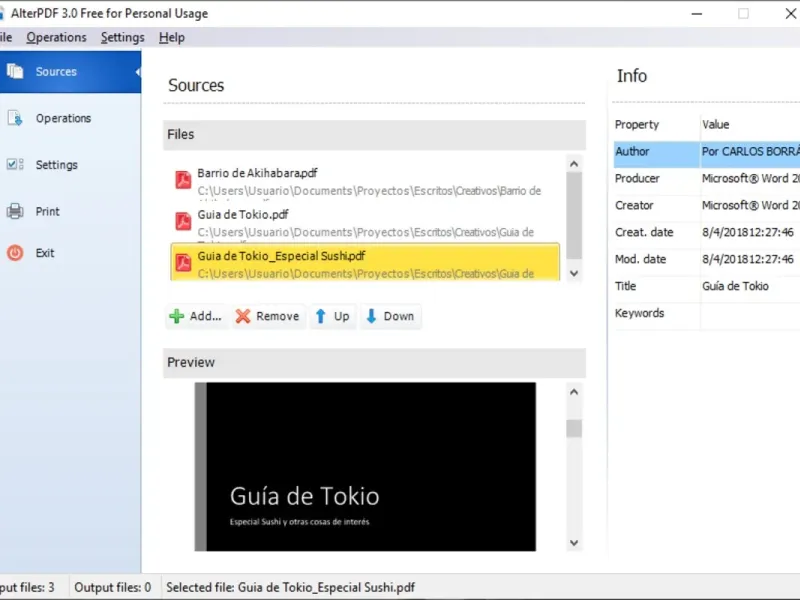800x600 pixels.
Task: Select Barrio de Akihabara.pdf in file list
Action: [x=365, y=181]
